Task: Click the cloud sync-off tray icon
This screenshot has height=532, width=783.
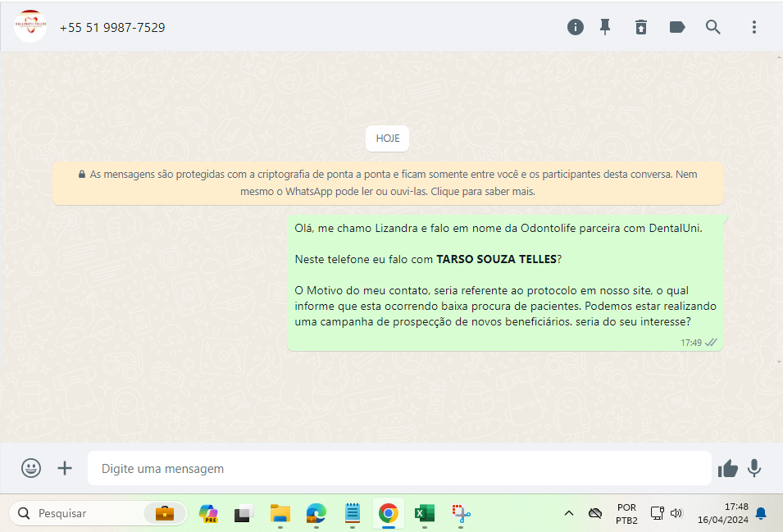Action: (x=595, y=513)
